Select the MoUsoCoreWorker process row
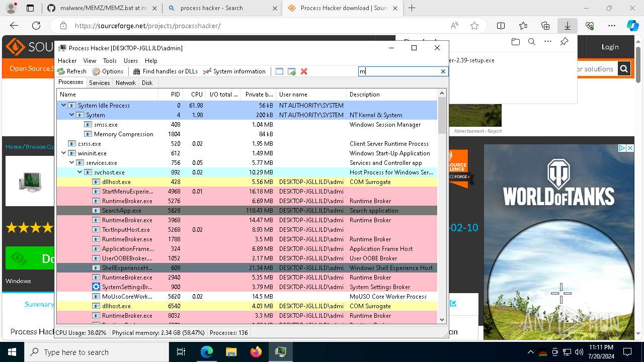The image size is (644, 362). coord(247,297)
